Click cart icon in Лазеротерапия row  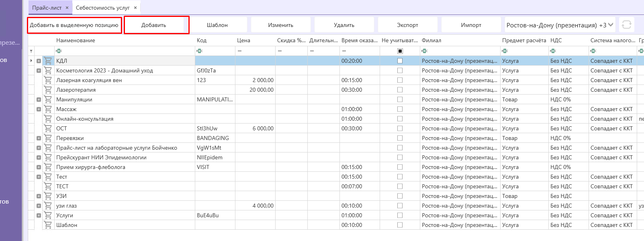click(x=48, y=90)
